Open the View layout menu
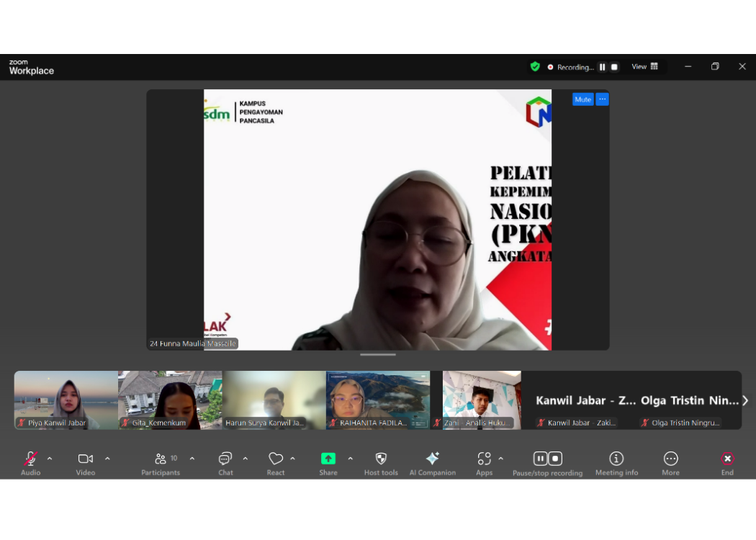Screen dimensions: 756x540 (x=644, y=67)
